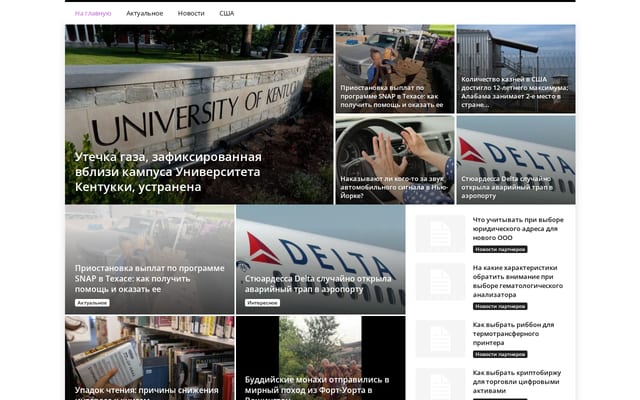Open the На главную menu item
Screen dimensions: 640x400
point(93,13)
